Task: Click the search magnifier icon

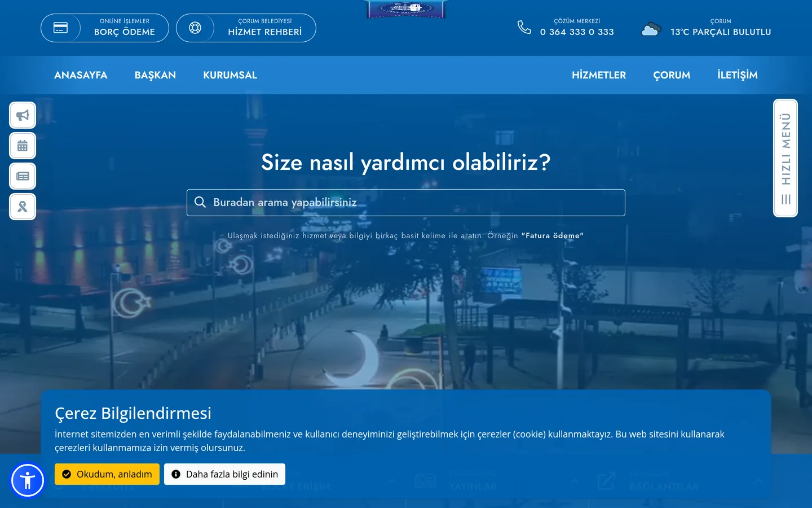Action: pyautogui.click(x=200, y=202)
